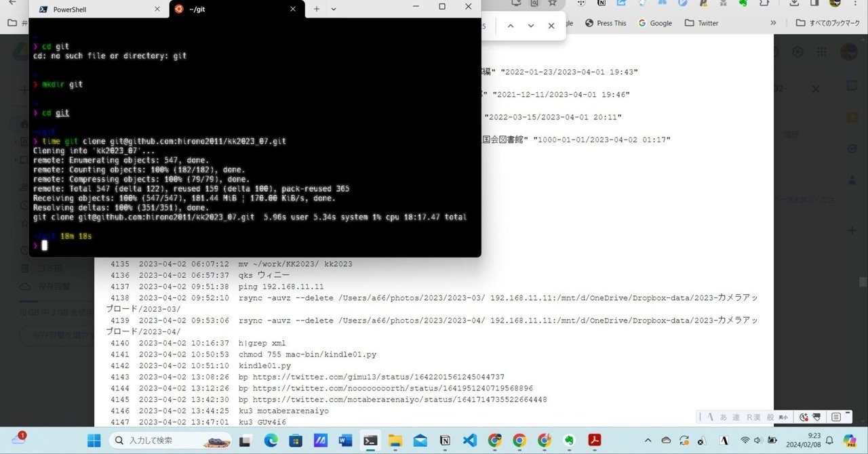Open the Mail app from the taskbar

[419, 441]
